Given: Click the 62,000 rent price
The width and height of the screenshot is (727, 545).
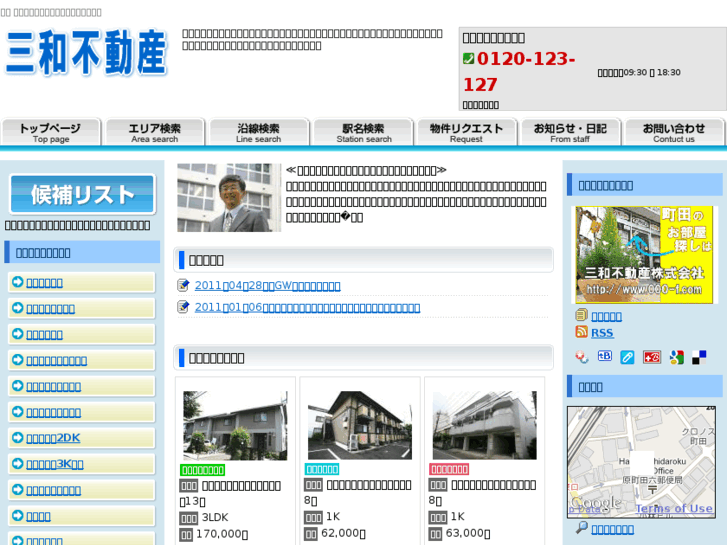Looking at the screenshot, I should (344, 533).
